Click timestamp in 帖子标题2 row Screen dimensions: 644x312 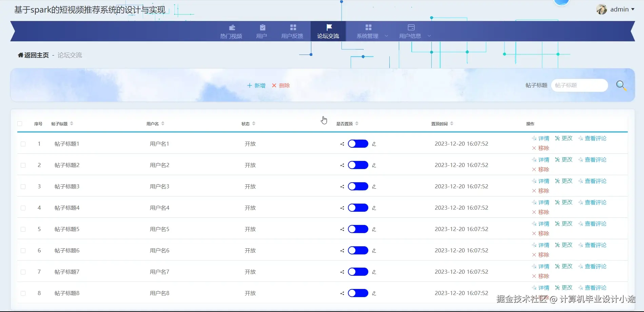click(x=462, y=165)
